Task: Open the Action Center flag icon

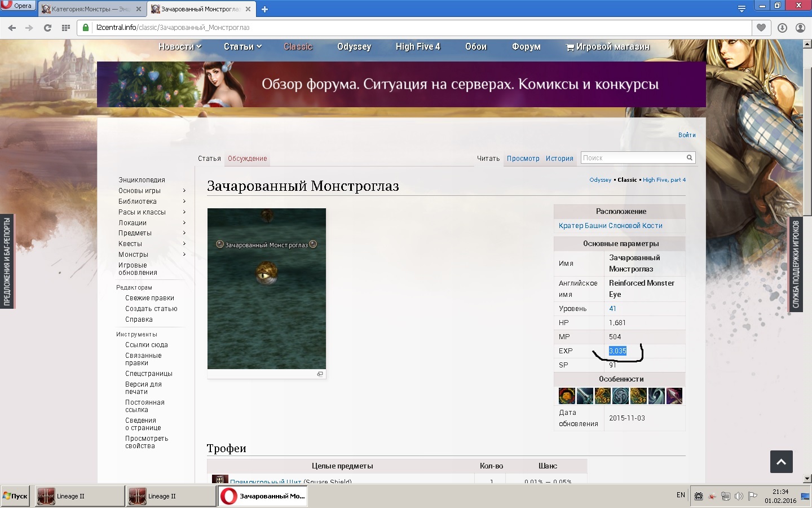Action: coord(753,496)
